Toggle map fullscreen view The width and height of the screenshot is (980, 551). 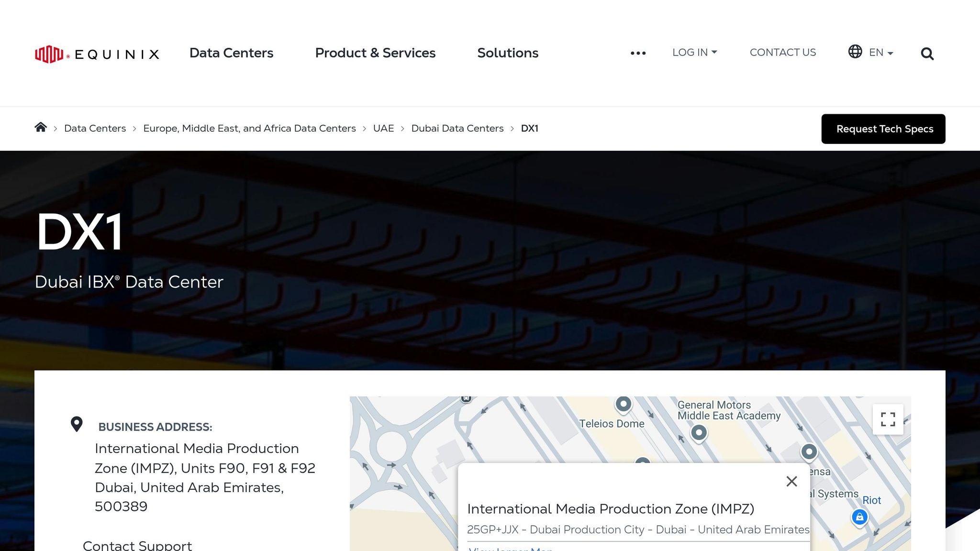click(x=888, y=419)
